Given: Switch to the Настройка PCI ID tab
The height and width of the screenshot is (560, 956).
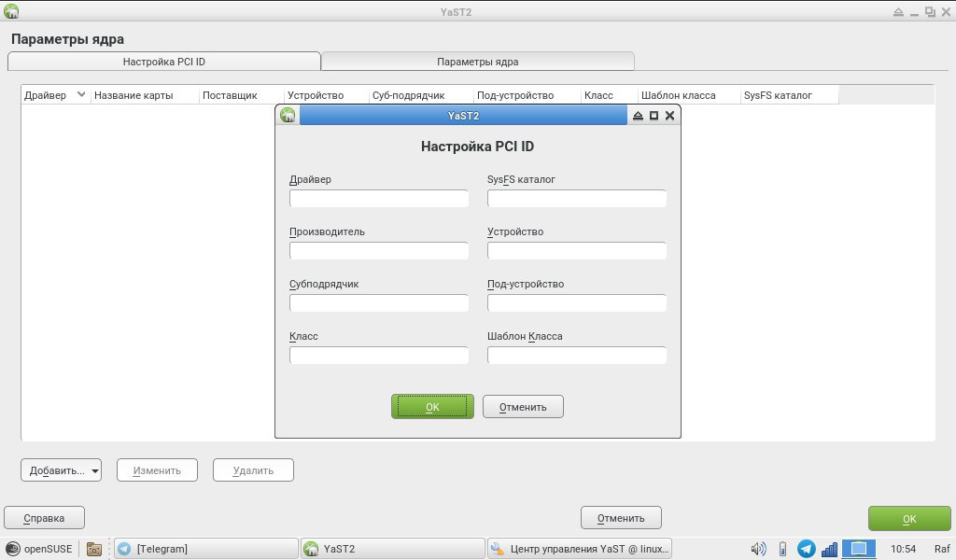Looking at the screenshot, I should point(164,62).
